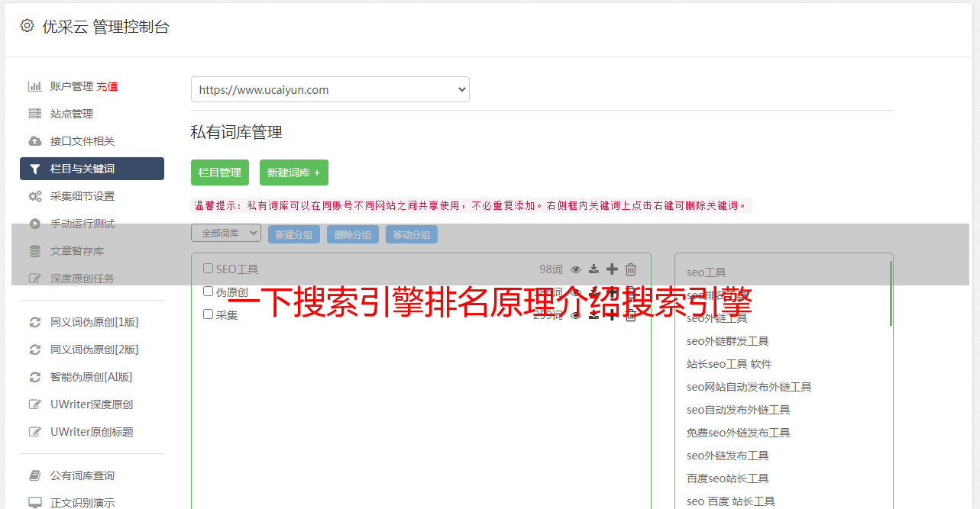The image size is (980, 509).
Task: Click the 移动分组 button
Action: (412, 234)
